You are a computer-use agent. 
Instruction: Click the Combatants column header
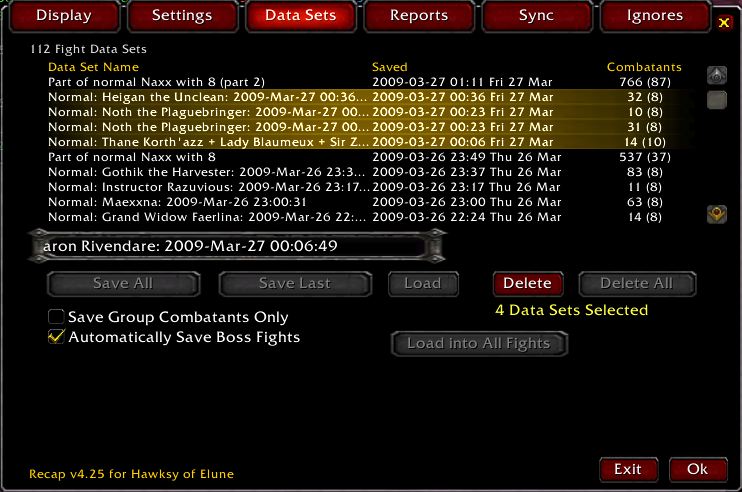coord(644,67)
